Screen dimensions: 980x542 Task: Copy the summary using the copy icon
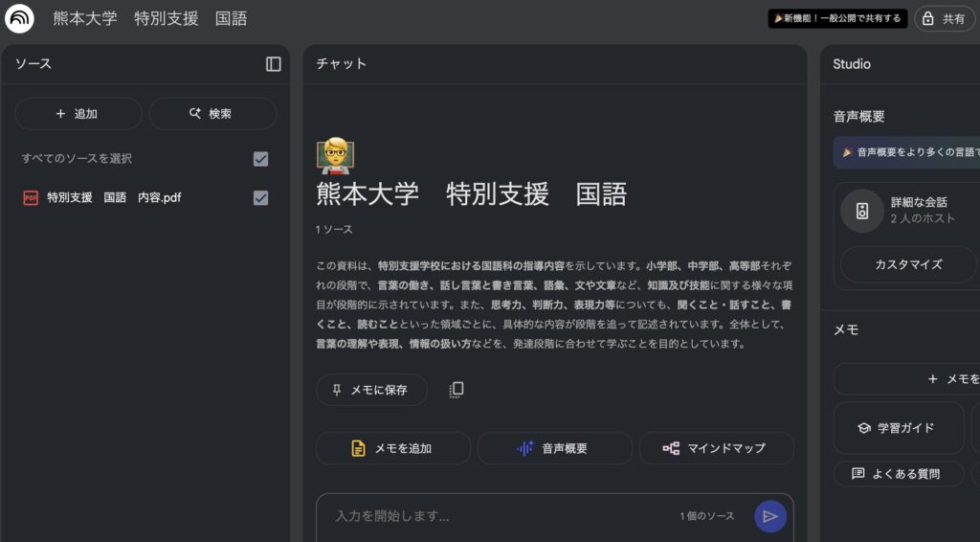click(x=457, y=390)
